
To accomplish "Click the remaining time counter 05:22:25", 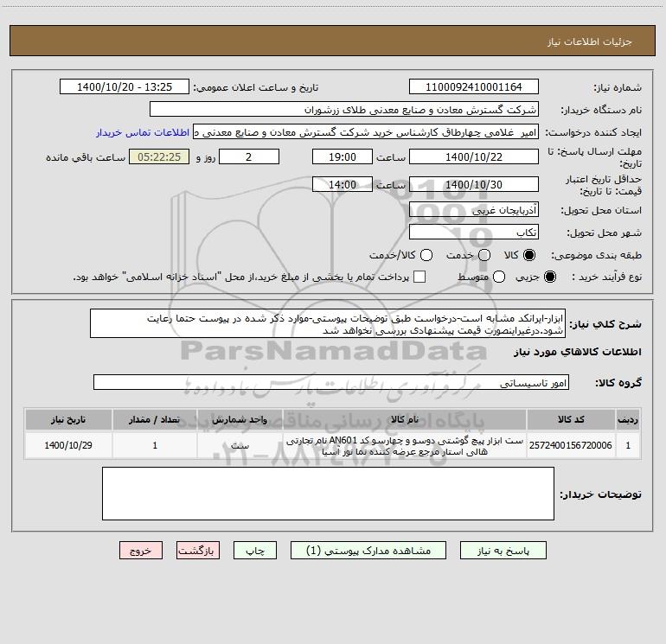I will (x=159, y=156).
